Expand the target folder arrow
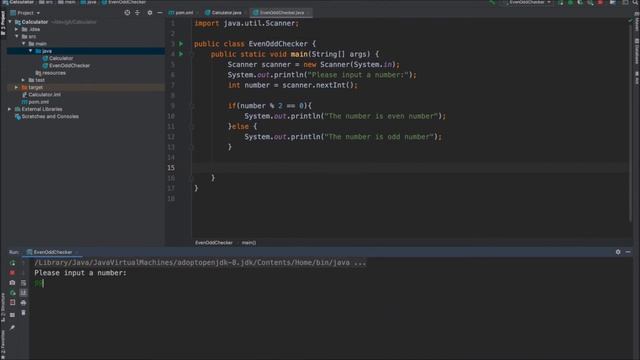Viewport: 640px width, 360px height. pyautogui.click(x=16, y=87)
